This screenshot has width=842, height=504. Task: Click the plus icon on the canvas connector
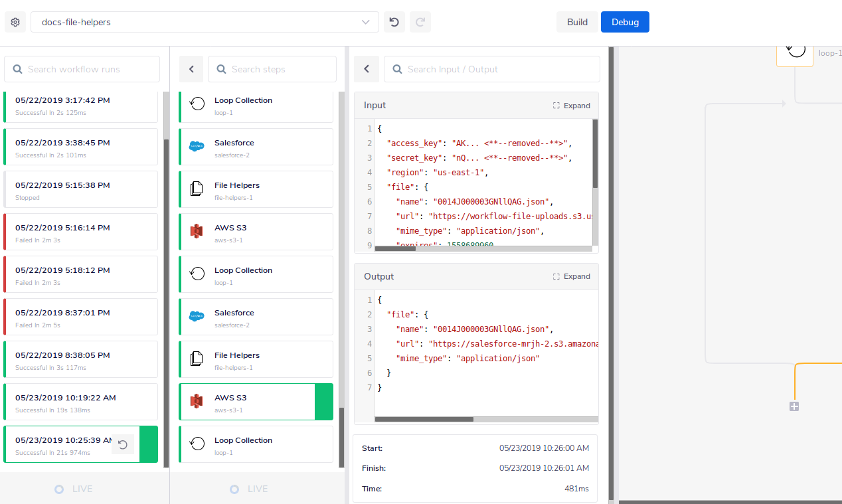tap(794, 406)
